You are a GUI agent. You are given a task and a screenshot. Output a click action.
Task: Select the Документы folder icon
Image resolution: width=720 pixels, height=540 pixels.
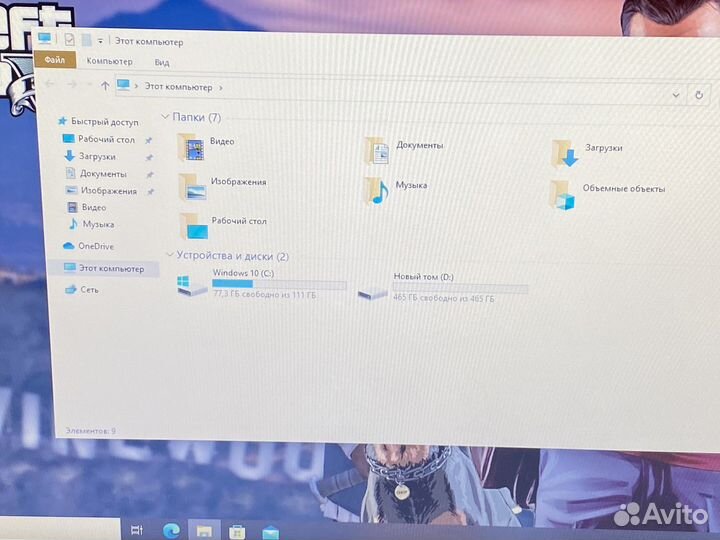[377, 151]
